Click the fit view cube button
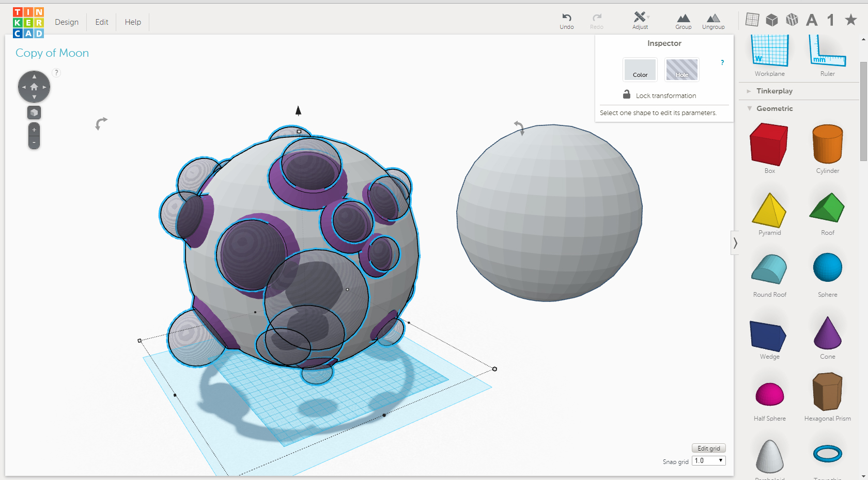The height and width of the screenshot is (480, 868). pyautogui.click(x=34, y=113)
